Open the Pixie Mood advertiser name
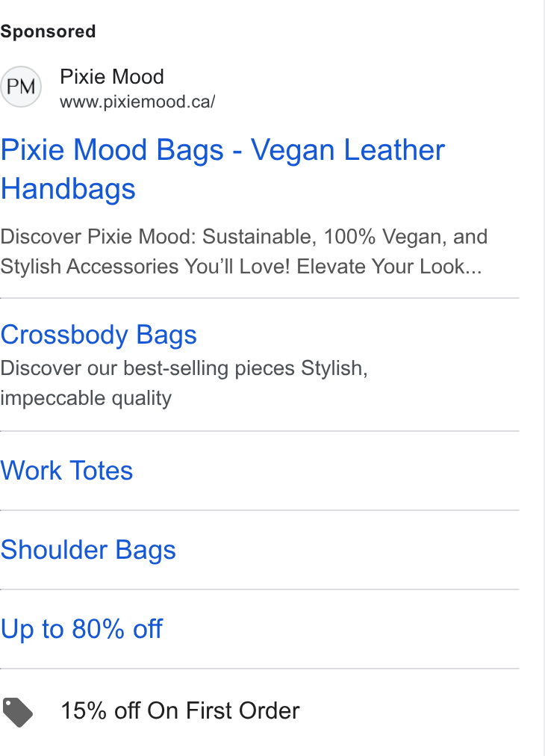 pos(112,77)
